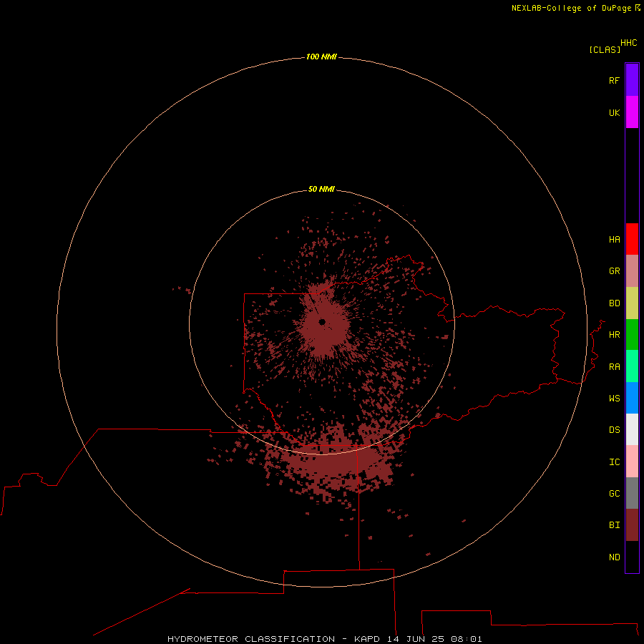Click the 50 NMI range ring label

click(321, 189)
